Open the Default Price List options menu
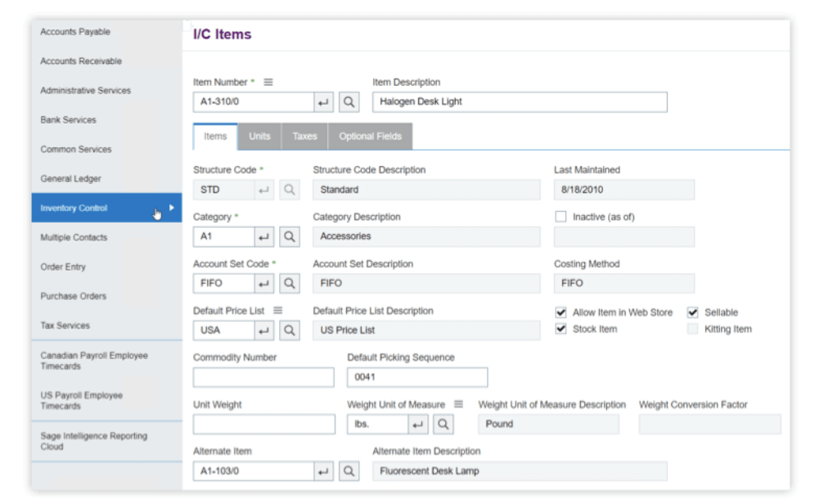The height and width of the screenshot is (504, 815). click(x=278, y=311)
